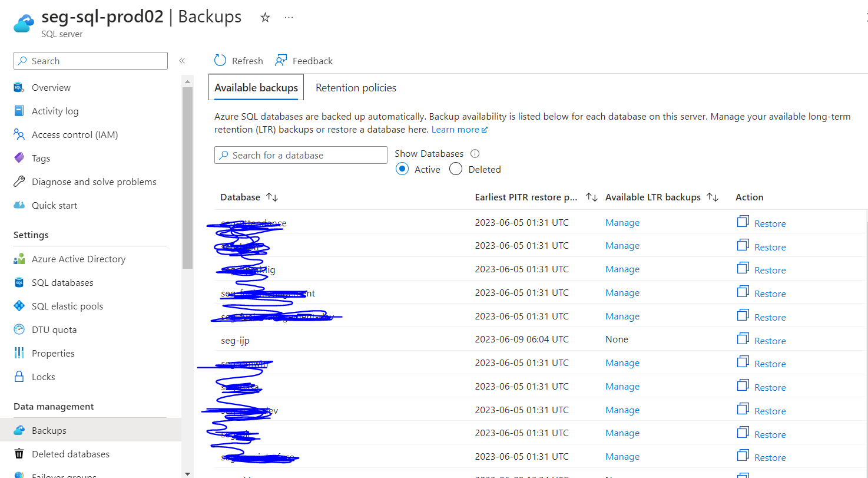Click the Locks padlock icon

[x=19, y=377]
